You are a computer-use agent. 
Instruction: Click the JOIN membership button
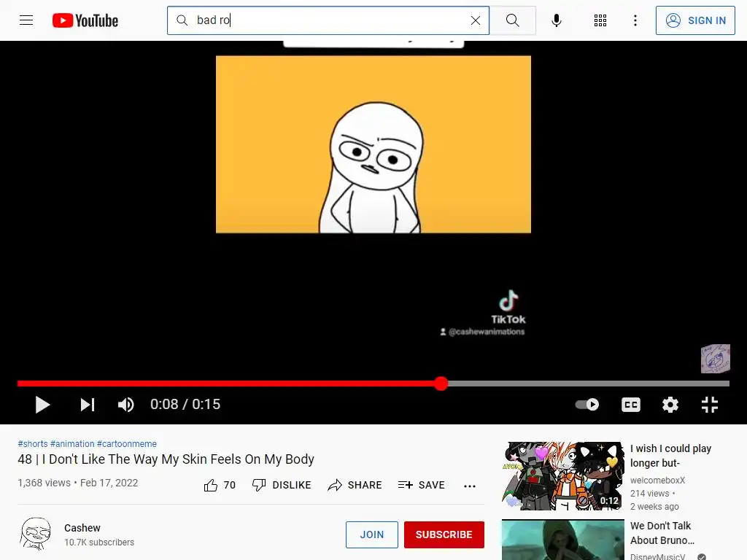click(x=371, y=534)
